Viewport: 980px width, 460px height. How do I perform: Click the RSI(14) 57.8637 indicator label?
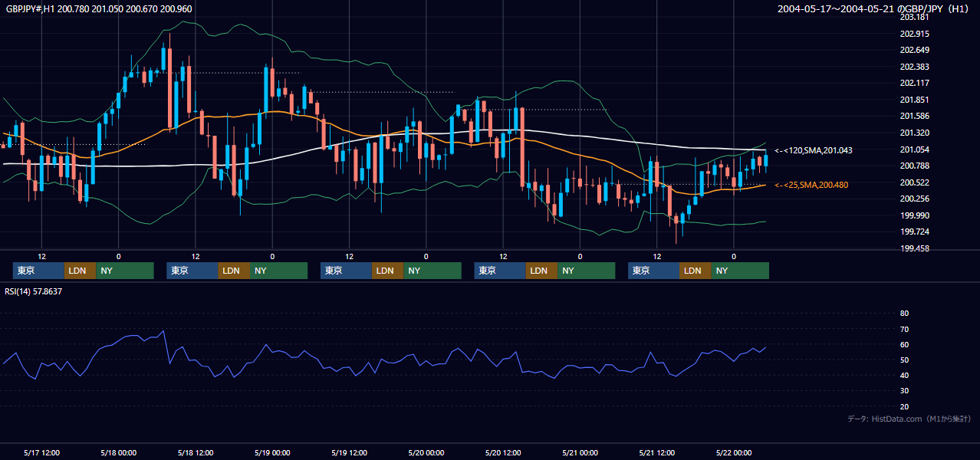34,292
